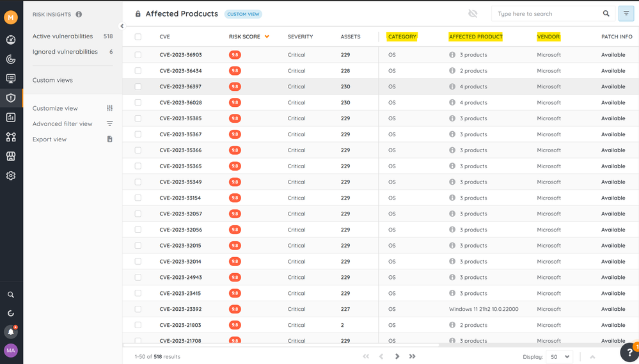Toggle the select-all checkbox in table header
The width and height of the screenshot is (639, 364).
pyautogui.click(x=138, y=37)
